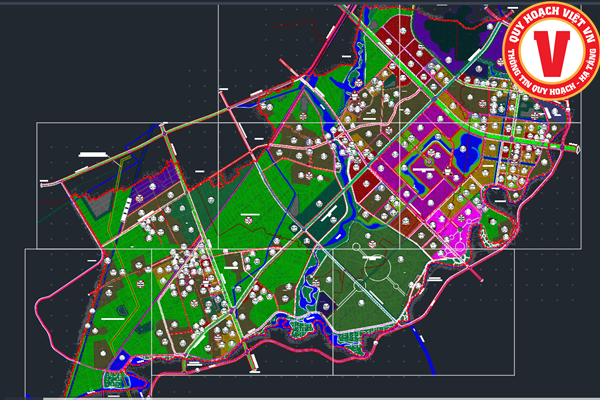Click the right end of the green boulevard
Screen dimensions: 600x400
[570, 146]
